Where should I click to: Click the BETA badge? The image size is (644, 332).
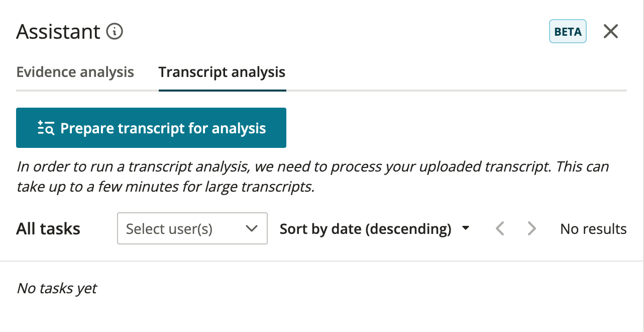(x=568, y=32)
